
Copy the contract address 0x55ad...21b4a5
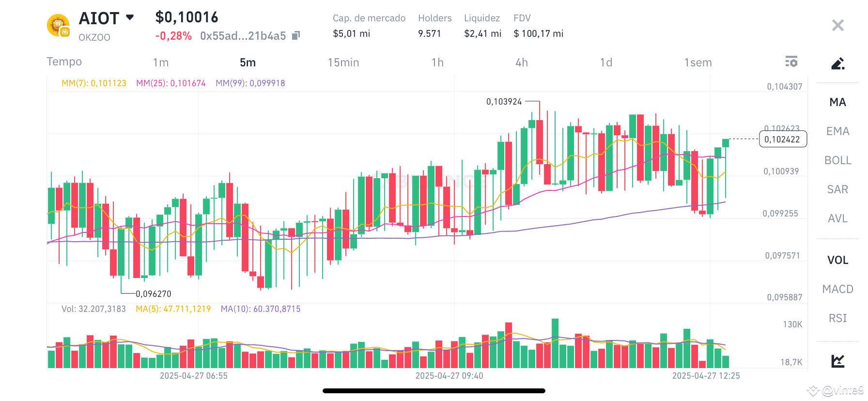point(296,35)
